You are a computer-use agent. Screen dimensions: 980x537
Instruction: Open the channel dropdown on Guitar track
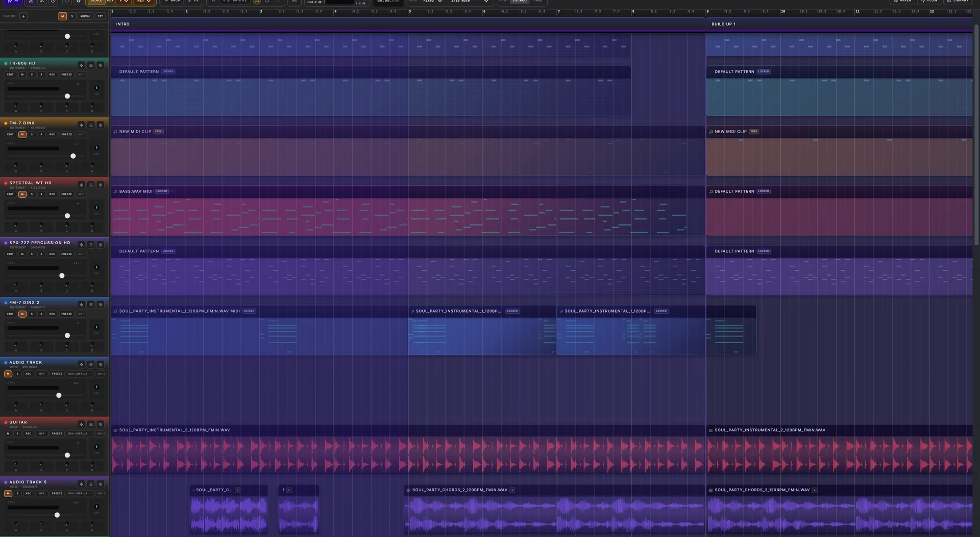[101, 433]
